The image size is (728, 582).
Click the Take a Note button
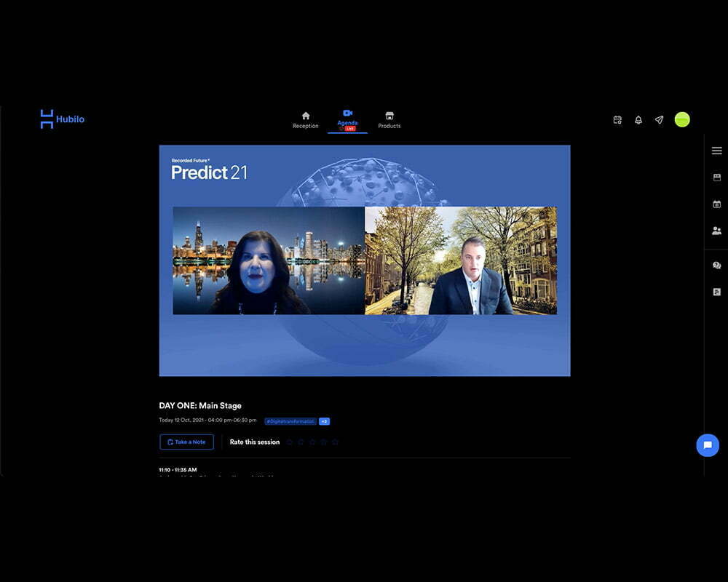coord(186,442)
